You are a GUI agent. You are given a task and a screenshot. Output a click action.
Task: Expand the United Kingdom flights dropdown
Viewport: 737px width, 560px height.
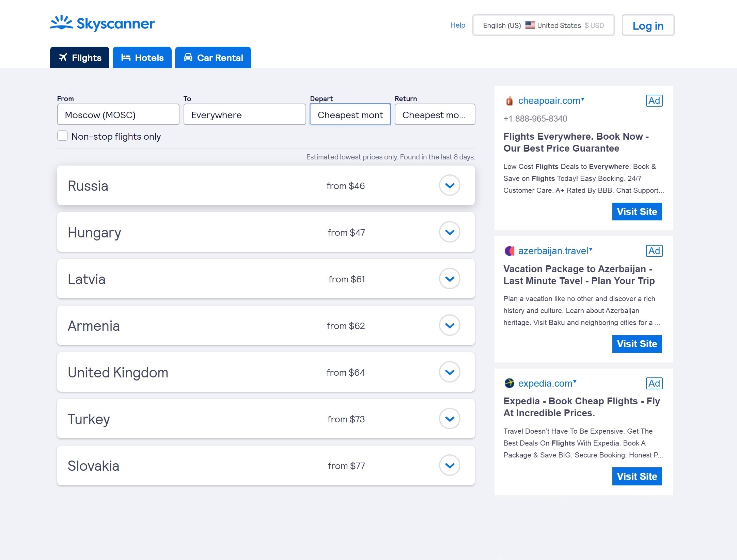[x=450, y=372]
